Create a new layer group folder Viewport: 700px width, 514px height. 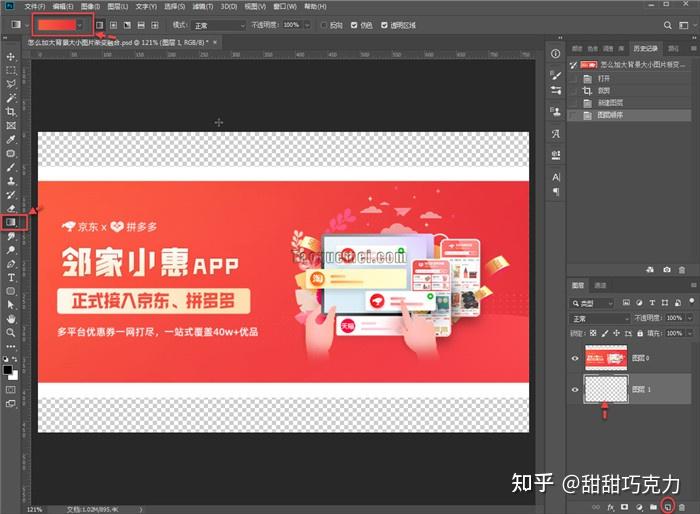(x=653, y=507)
